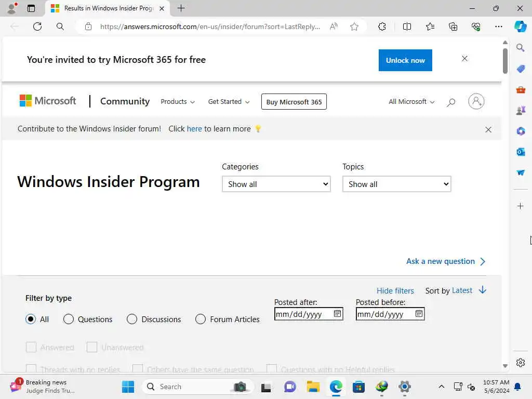The width and height of the screenshot is (532, 399).
Task: Open the sidebar Shopping tag icon
Action: pyautogui.click(x=521, y=69)
